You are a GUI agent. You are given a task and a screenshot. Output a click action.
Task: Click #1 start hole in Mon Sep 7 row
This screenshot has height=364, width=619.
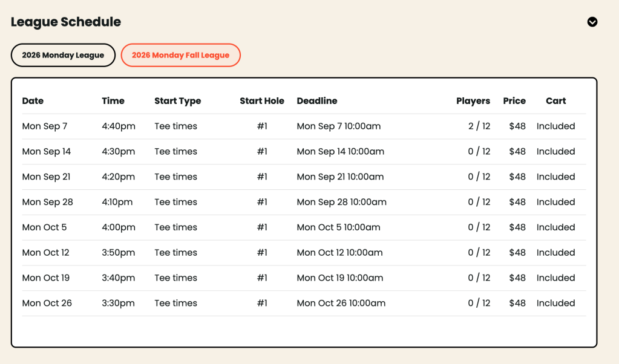pos(262,126)
